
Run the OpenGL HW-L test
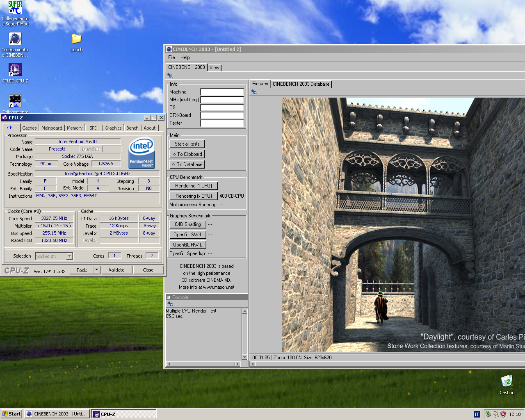(x=188, y=245)
